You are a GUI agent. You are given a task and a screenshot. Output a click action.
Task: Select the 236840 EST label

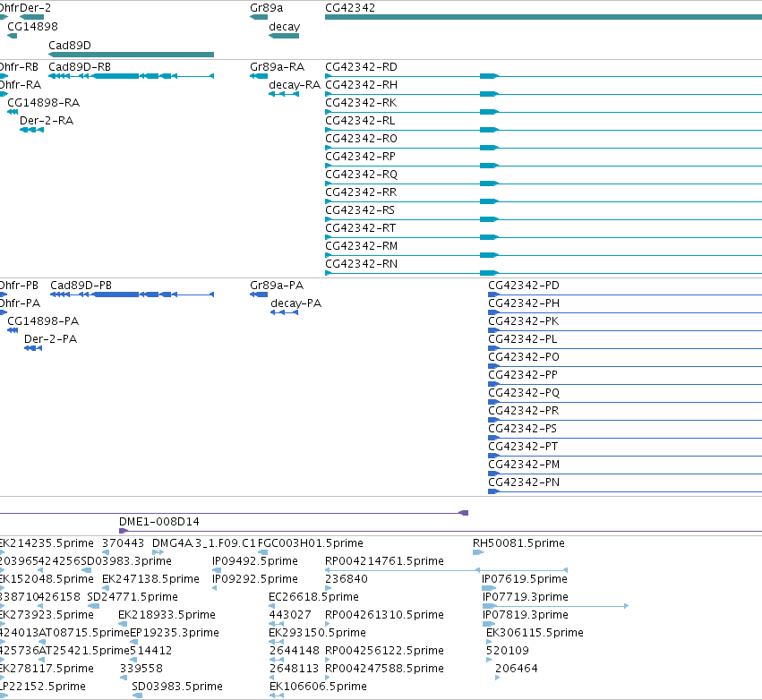347,579
